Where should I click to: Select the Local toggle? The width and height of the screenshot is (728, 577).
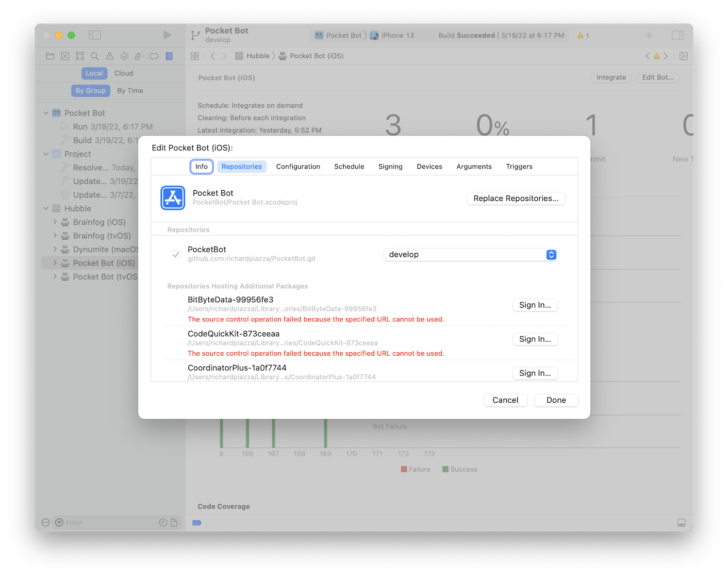94,73
